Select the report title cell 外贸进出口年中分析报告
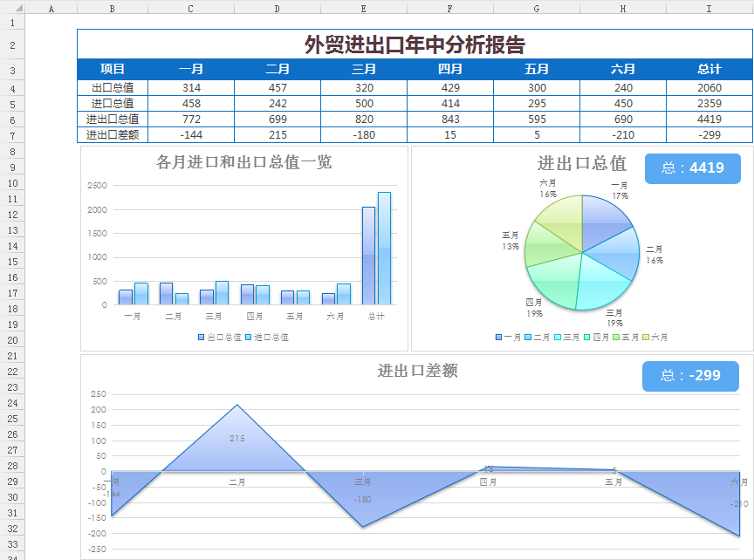The image size is (754, 560). pyautogui.click(x=415, y=45)
